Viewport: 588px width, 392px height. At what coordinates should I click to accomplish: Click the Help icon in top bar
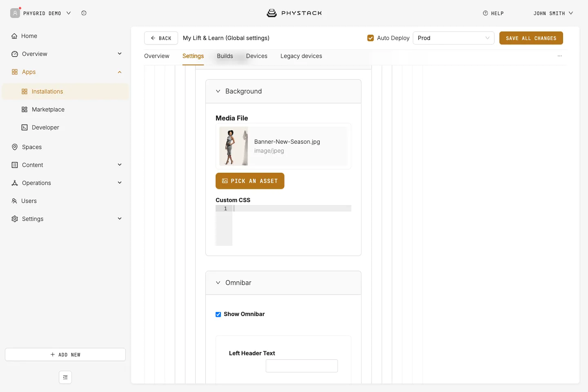click(486, 13)
